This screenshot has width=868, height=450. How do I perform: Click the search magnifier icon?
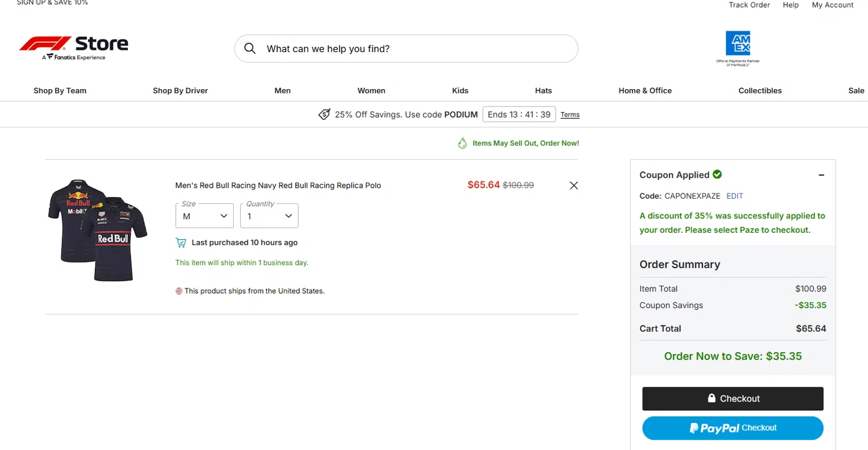click(x=250, y=49)
